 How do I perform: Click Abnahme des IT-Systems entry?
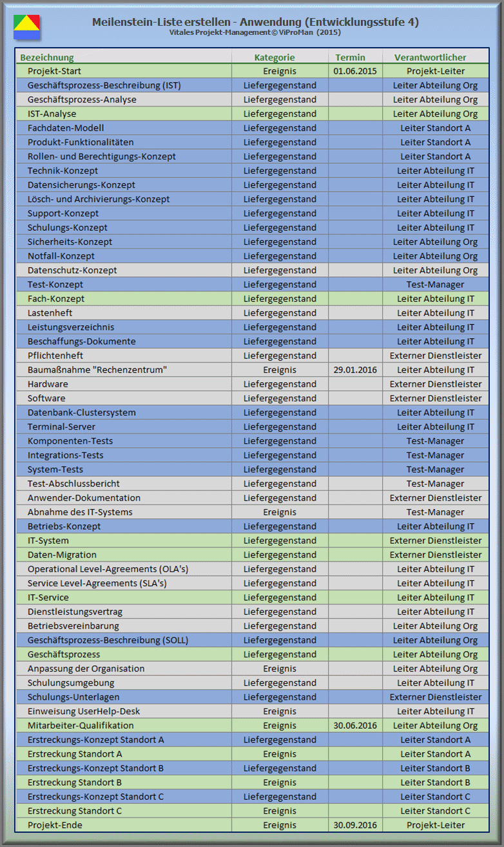(x=80, y=512)
